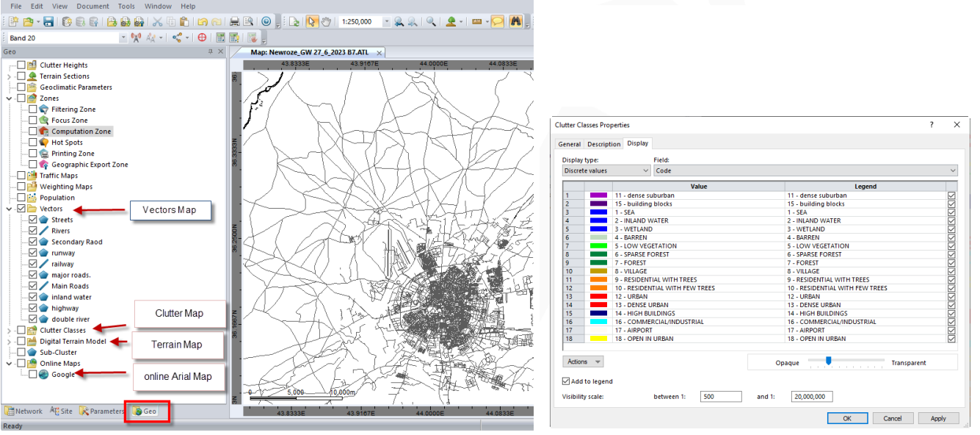This screenshot has width=980, height=435.
Task: Click the Actions button
Action: tap(583, 362)
